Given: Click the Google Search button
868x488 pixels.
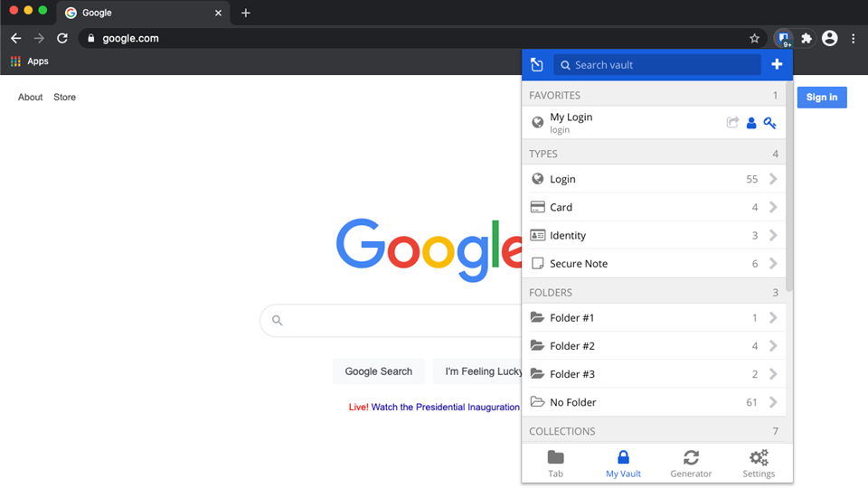Looking at the screenshot, I should (379, 371).
